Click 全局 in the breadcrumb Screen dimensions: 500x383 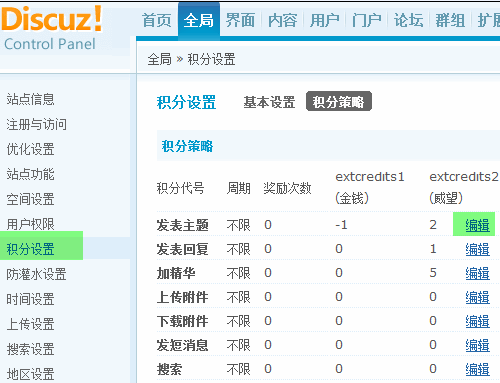pos(159,59)
